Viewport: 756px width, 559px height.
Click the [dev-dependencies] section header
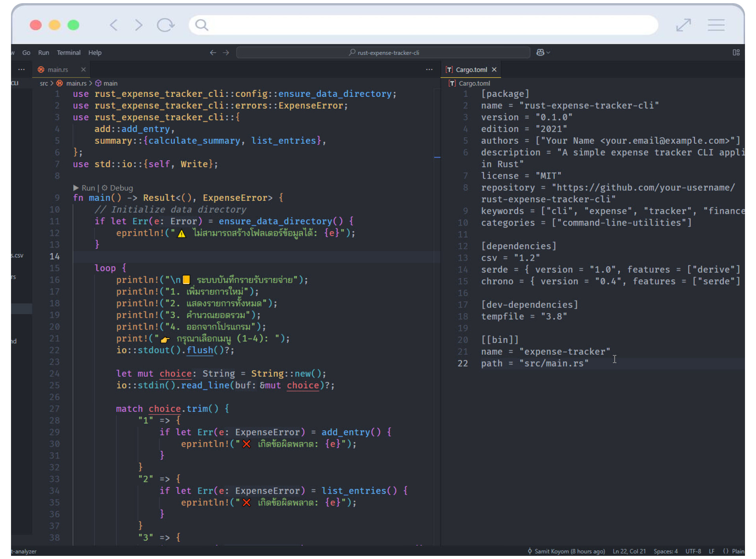point(529,305)
